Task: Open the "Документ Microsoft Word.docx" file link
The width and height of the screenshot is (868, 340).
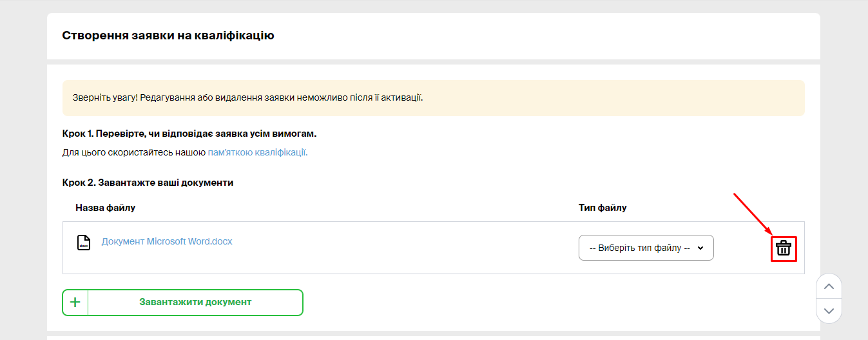Action: click(167, 242)
